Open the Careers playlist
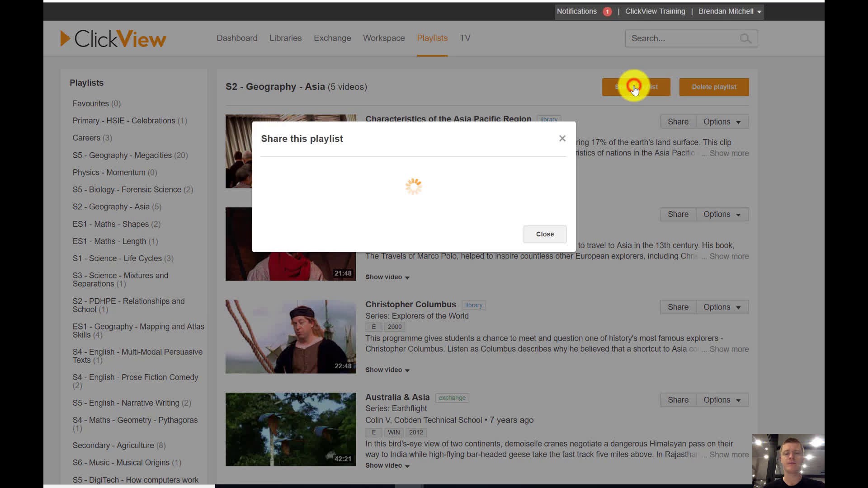Screen dimensions: 868x488 [x=92, y=138]
